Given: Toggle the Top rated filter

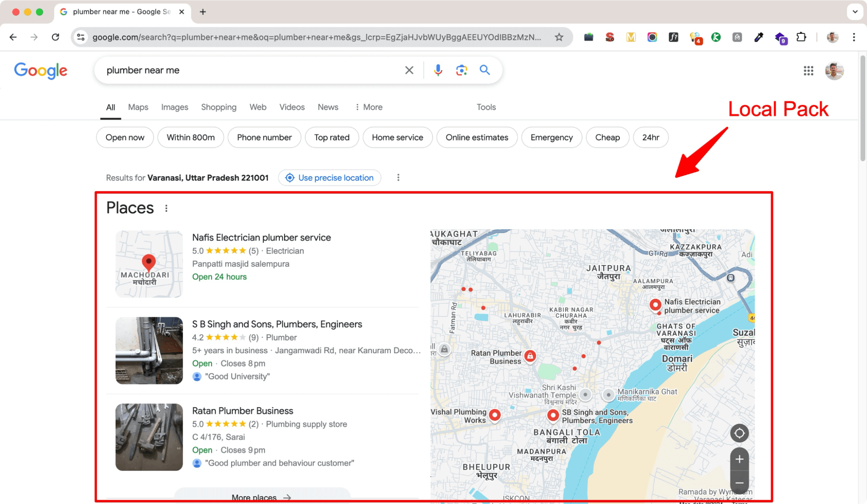Looking at the screenshot, I should [332, 137].
